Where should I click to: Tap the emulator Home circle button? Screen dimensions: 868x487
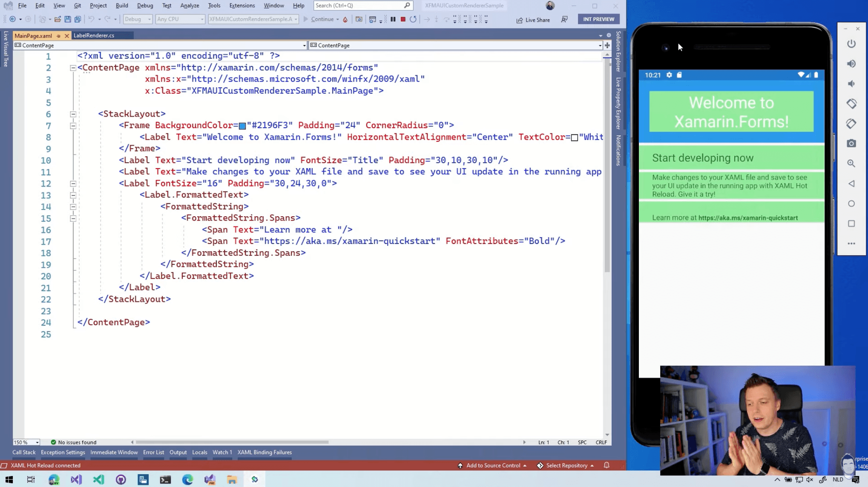tap(851, 203)
